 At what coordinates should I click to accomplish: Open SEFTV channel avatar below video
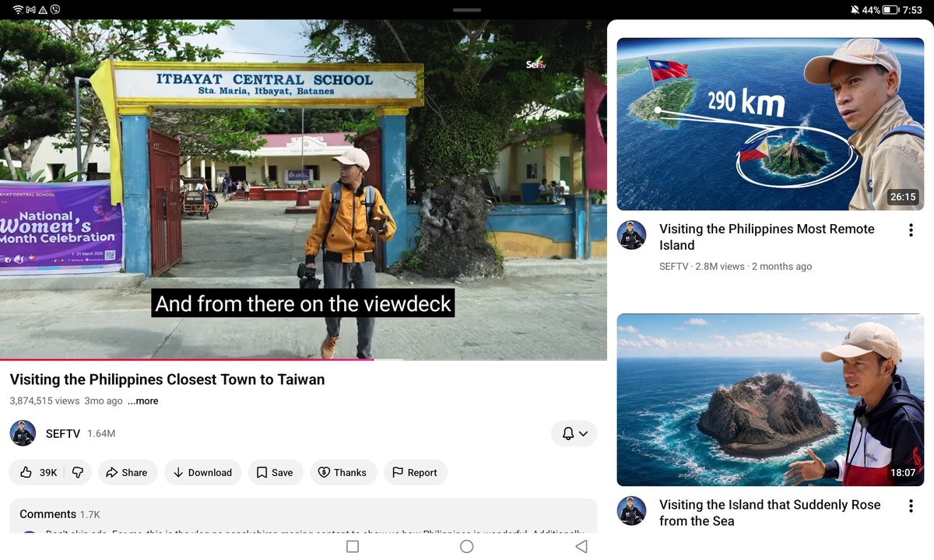point(23,433)
